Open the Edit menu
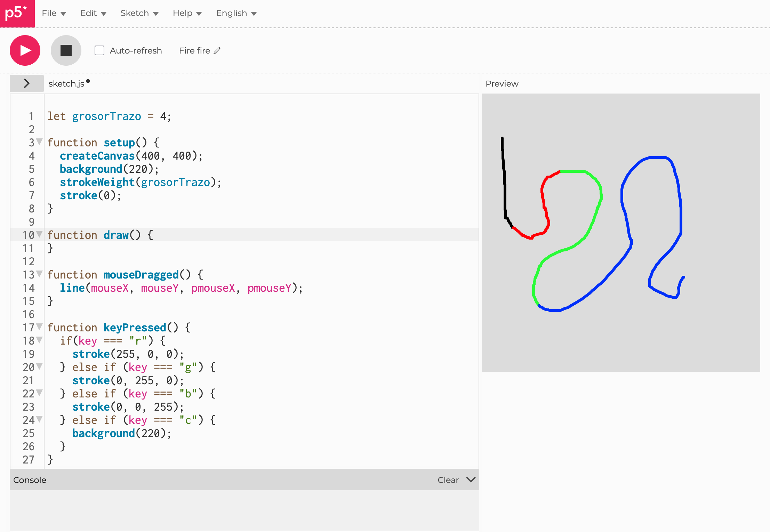Viewport: 770px width, 532px height. point(93,13)
